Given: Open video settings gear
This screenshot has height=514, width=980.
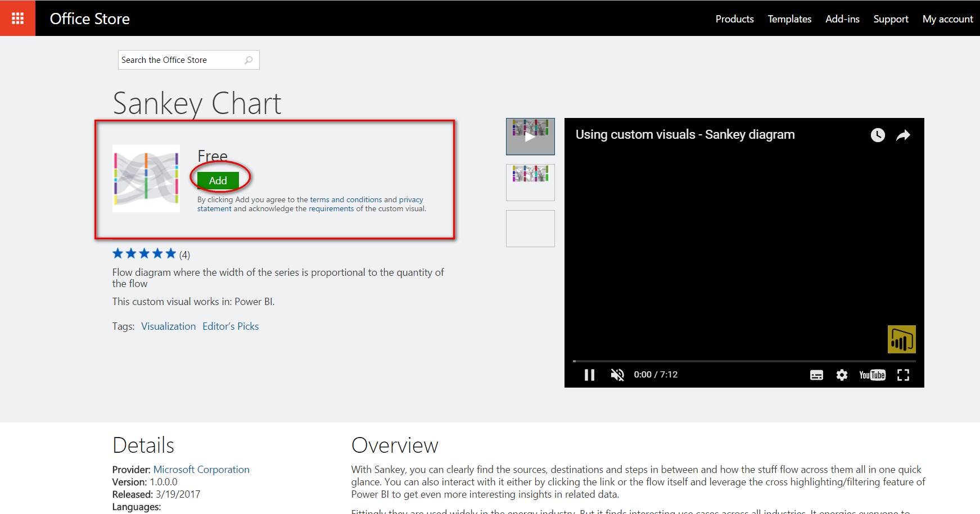Looking at the screenshot, I should click(x=842, y=375).
